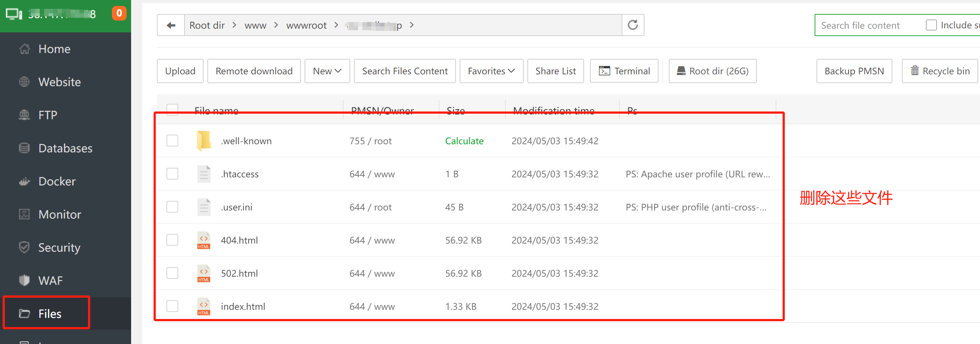Click the last chevron in the path bar

[x=412, y=25]
